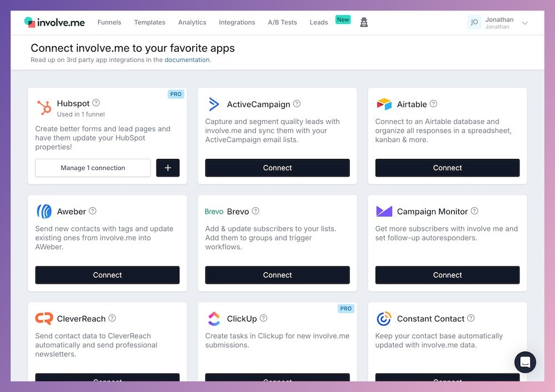The image size is (555, 392).
Task: Open the Analytics section
Action: (x=192, y=22)
